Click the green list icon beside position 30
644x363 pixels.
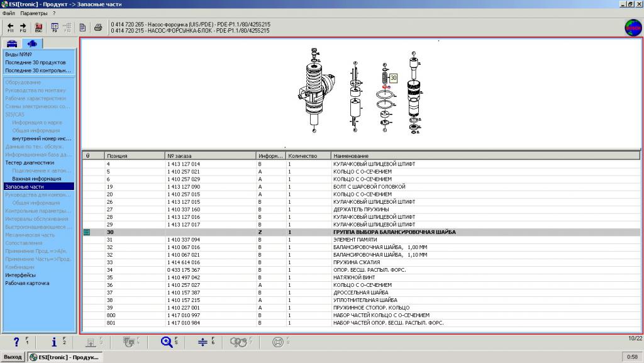[87, 232]
